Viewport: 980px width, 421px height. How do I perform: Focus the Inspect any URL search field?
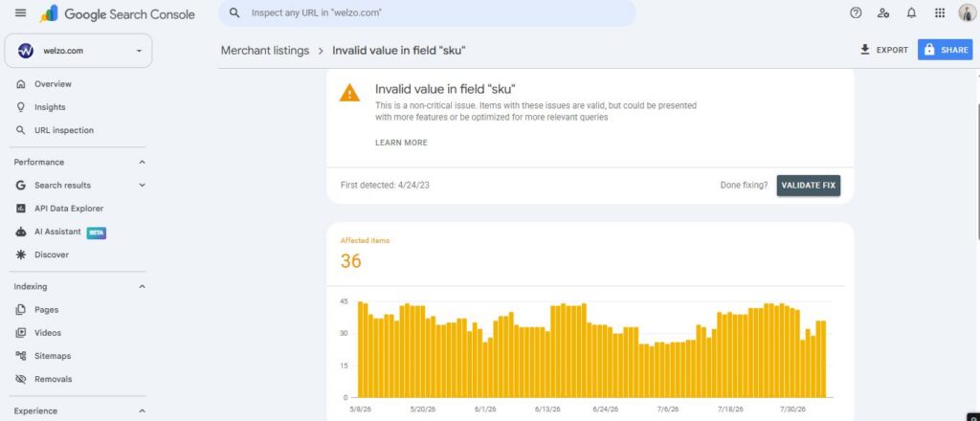427,12
